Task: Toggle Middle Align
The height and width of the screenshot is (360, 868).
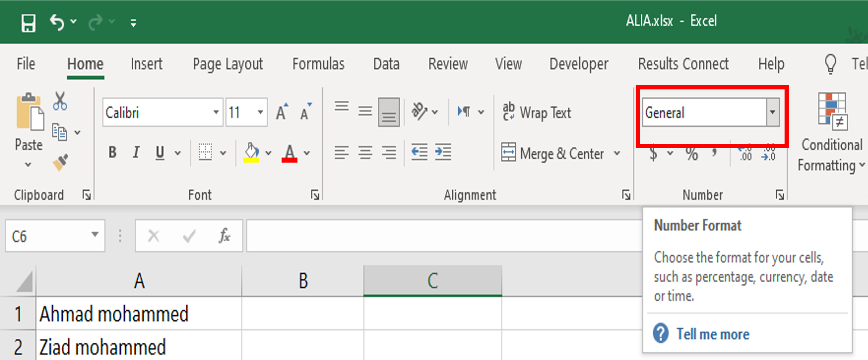Action: pyautogui.click(x=365, y=111)
